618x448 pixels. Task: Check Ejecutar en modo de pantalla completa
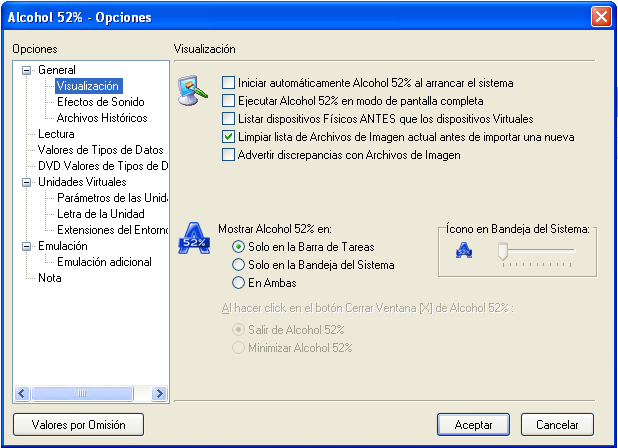228,101
